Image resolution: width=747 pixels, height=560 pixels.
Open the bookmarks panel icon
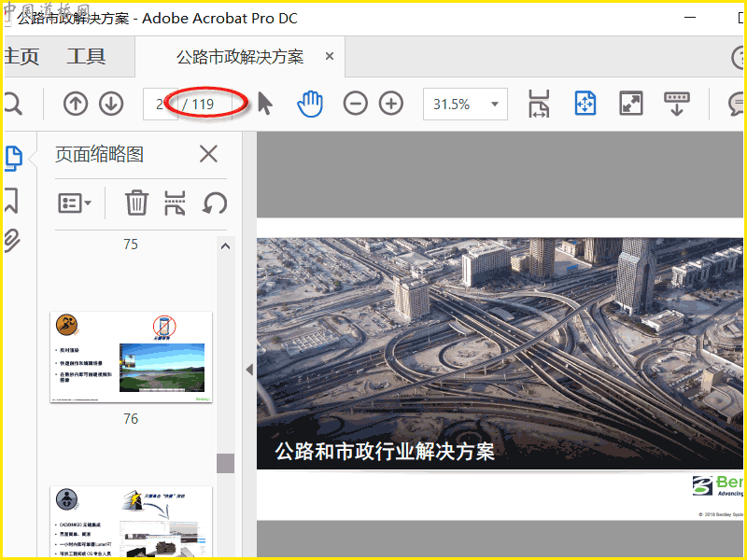click(x=11, y=200)
